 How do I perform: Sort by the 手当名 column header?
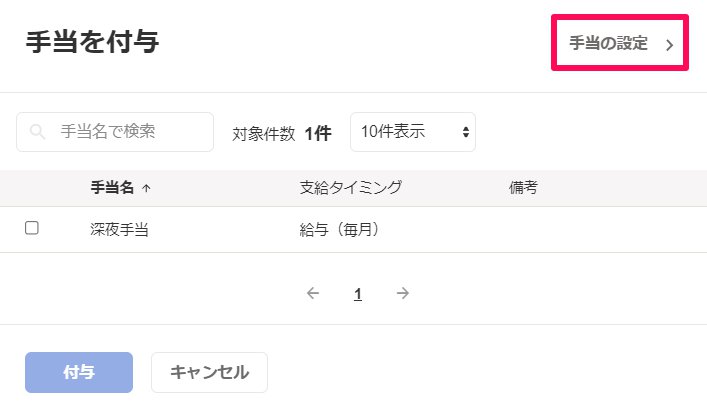pyautogui.click(x=112, y=187)
